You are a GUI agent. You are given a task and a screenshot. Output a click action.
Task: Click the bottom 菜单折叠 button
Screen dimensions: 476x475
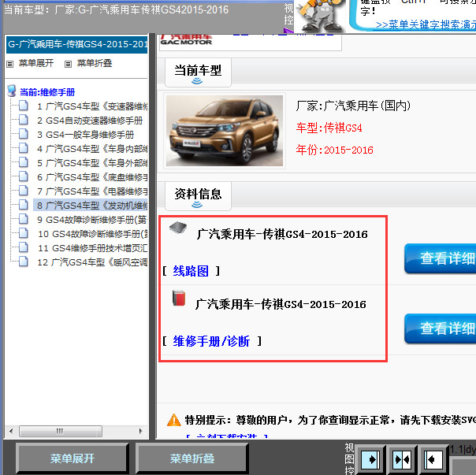(192, 458)
